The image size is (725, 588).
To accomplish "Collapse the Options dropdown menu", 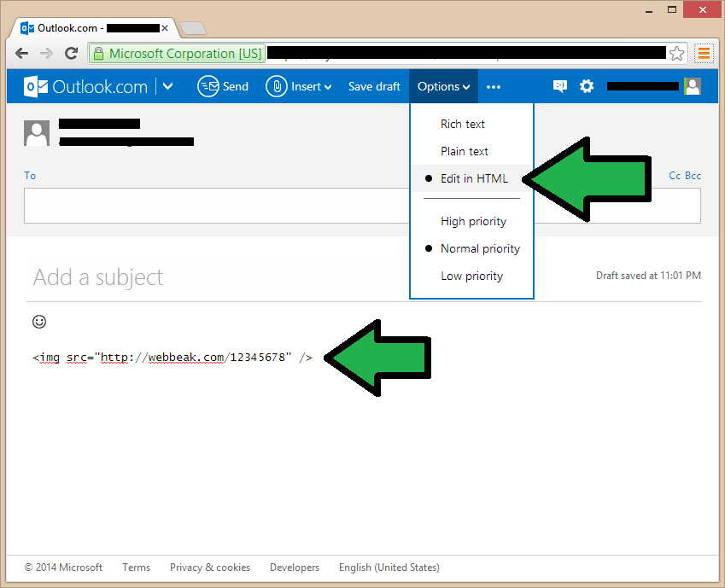I will click(x=443, y=86).
